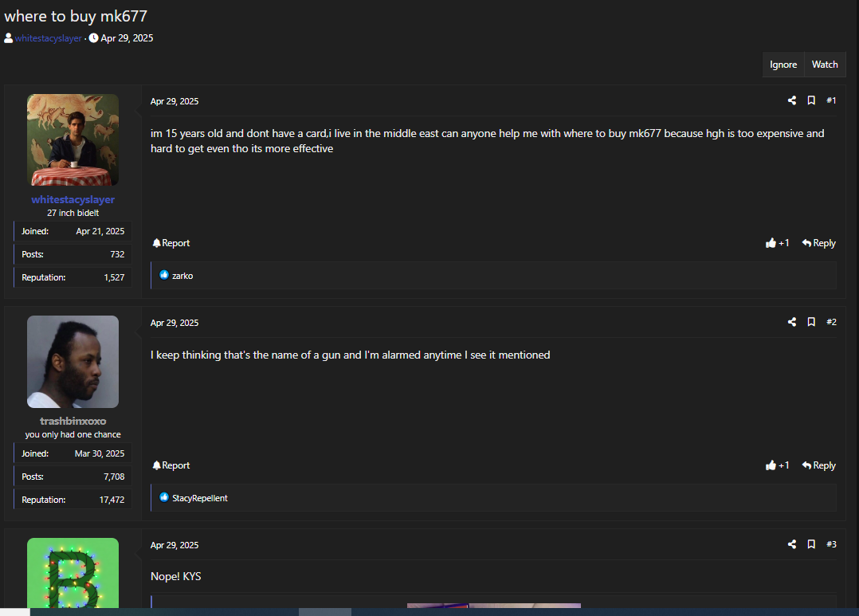Image resolution: width=859 pixels, height=616 pixels.
Task: Open trashbinxoxo's profile
Action: click(73, 422)
